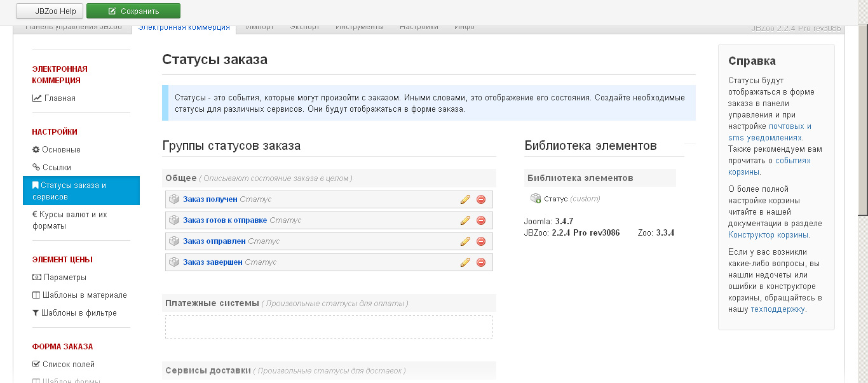Open Основные settings in sidebar
The width and height of the screenshot is (868, 383).
(61, 150)
